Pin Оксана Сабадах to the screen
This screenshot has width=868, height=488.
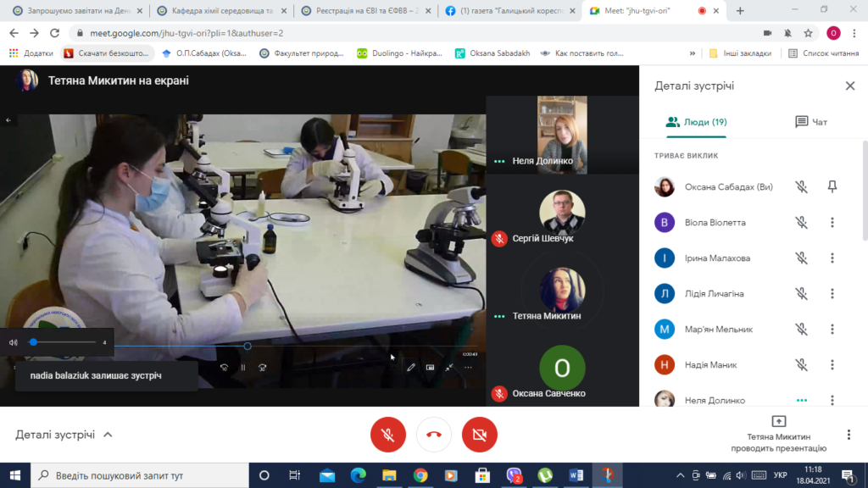(x=832, y=187)
